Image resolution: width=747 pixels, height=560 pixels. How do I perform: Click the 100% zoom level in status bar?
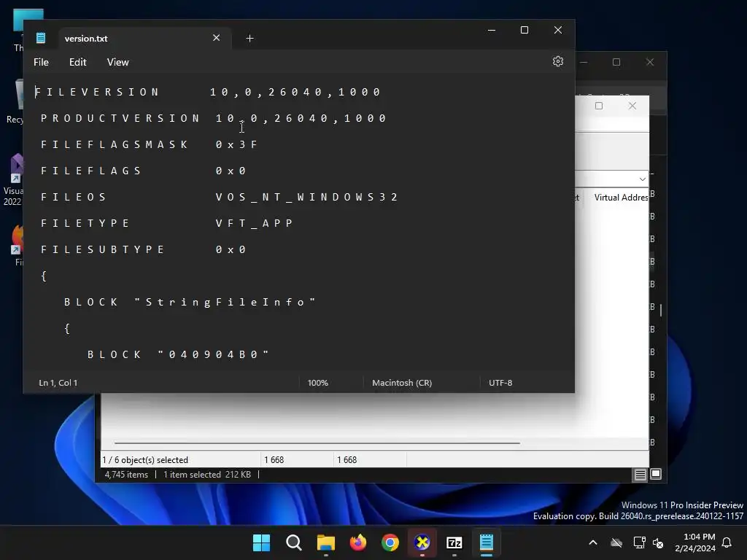coord(318,383)
